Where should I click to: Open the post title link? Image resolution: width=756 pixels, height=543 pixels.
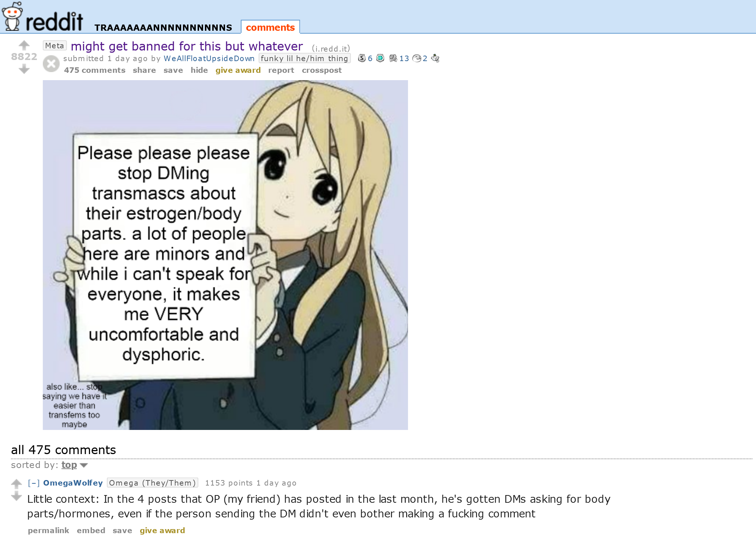pyautogui.click(x=187, y=46)
